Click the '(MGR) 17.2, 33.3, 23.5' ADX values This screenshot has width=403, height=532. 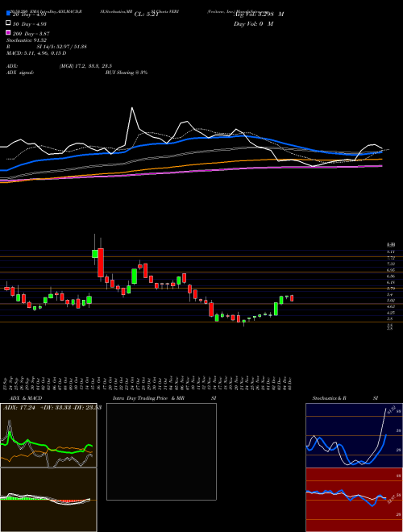coord(85,66)
